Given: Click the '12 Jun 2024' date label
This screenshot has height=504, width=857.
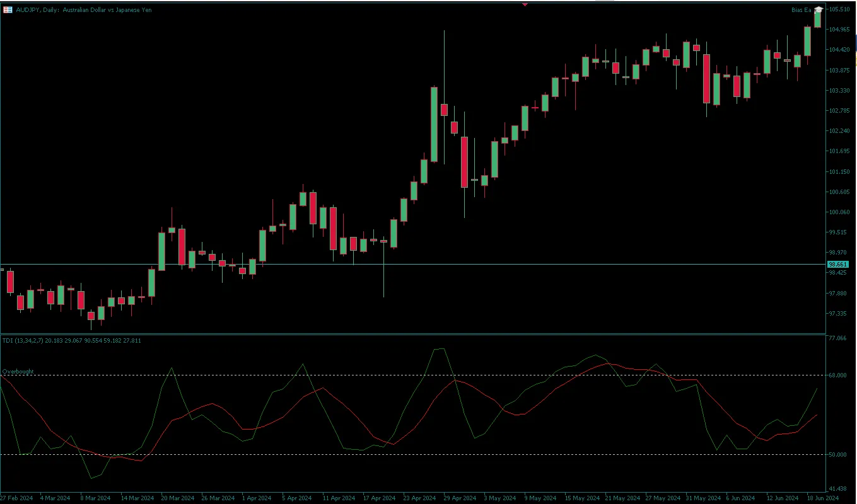Looking at the screenshot, I should tap(782, 498).
